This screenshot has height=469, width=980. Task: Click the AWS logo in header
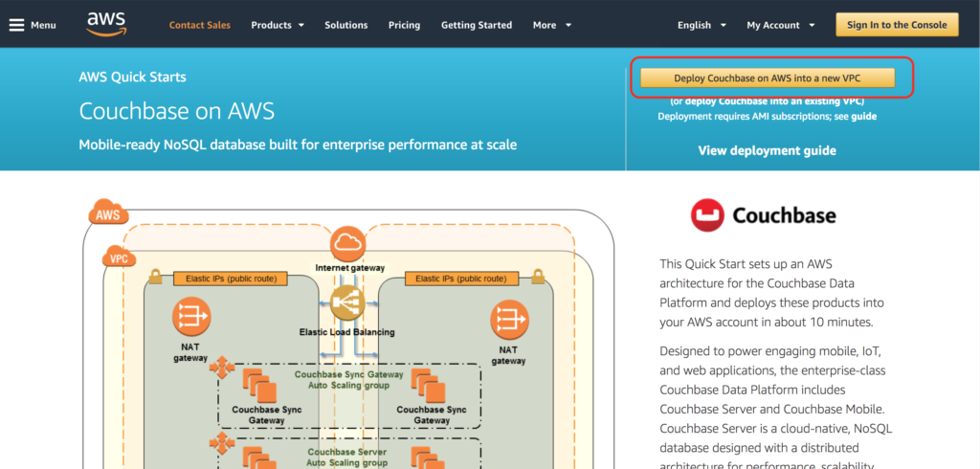point(107,24)
